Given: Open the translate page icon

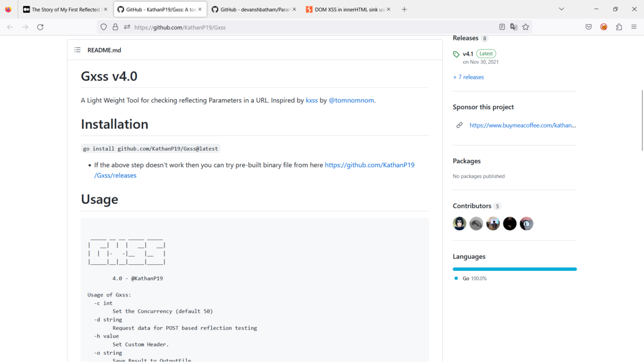Looking at the screenshot, I should point(514,27).
